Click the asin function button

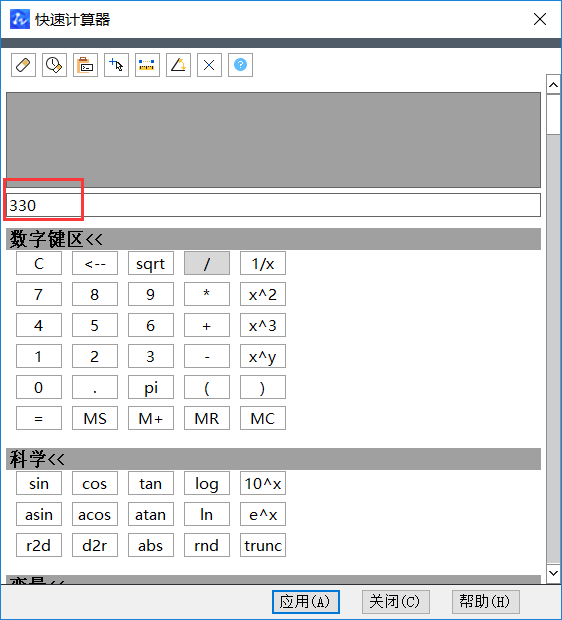coord(39,514)
